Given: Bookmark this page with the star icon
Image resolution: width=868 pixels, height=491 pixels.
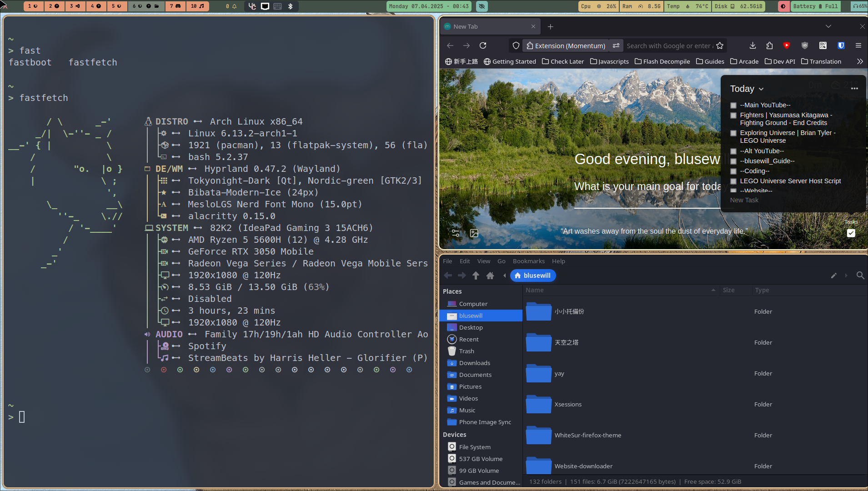Looking at the screenshot, I should point(720,45).
